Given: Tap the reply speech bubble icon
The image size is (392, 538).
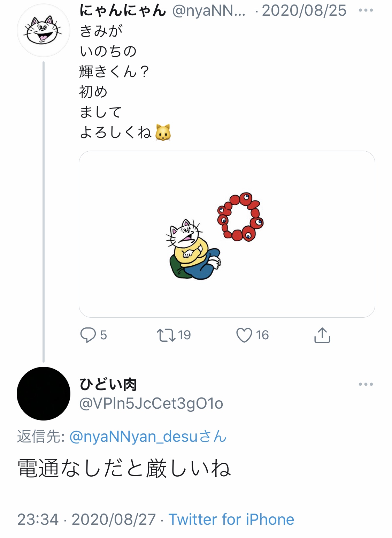Looking at the screenshot, I should tap(88, 335).
